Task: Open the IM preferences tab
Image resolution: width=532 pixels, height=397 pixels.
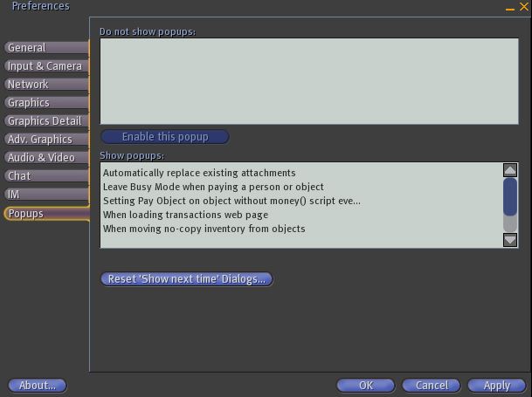Action: point(45,195)
